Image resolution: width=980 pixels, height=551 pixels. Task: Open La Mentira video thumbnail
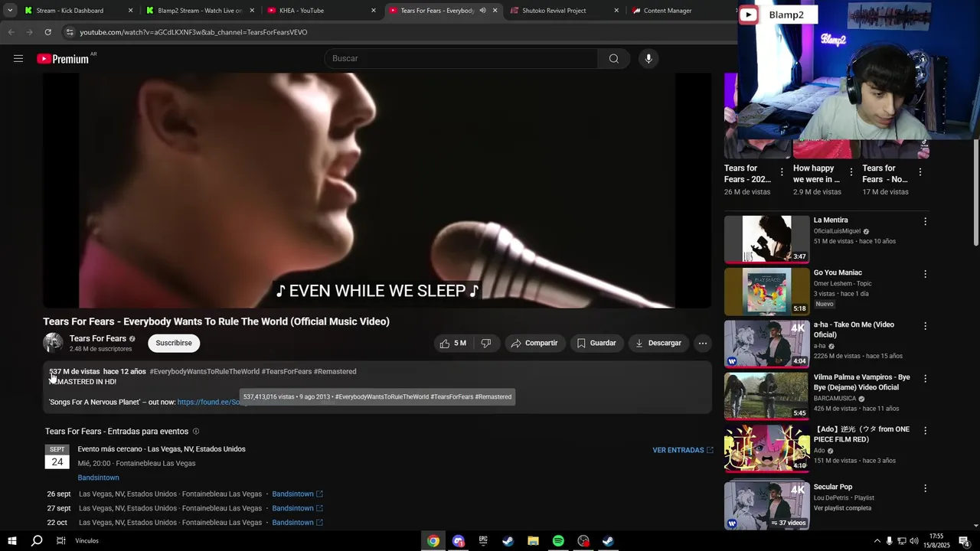pyautogui.click(x=766, y=240)
